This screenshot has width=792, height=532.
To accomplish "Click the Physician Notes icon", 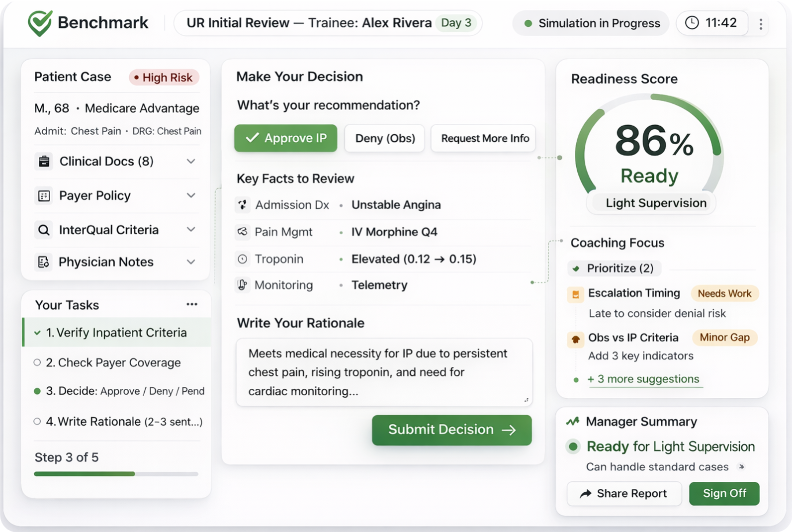I will click(44, 262).
